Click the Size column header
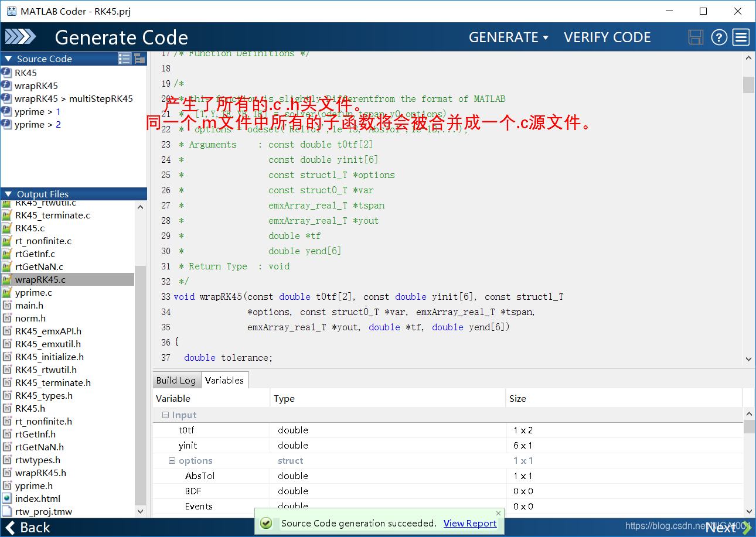Screen dimensions: 756x537 click(624, 399)
